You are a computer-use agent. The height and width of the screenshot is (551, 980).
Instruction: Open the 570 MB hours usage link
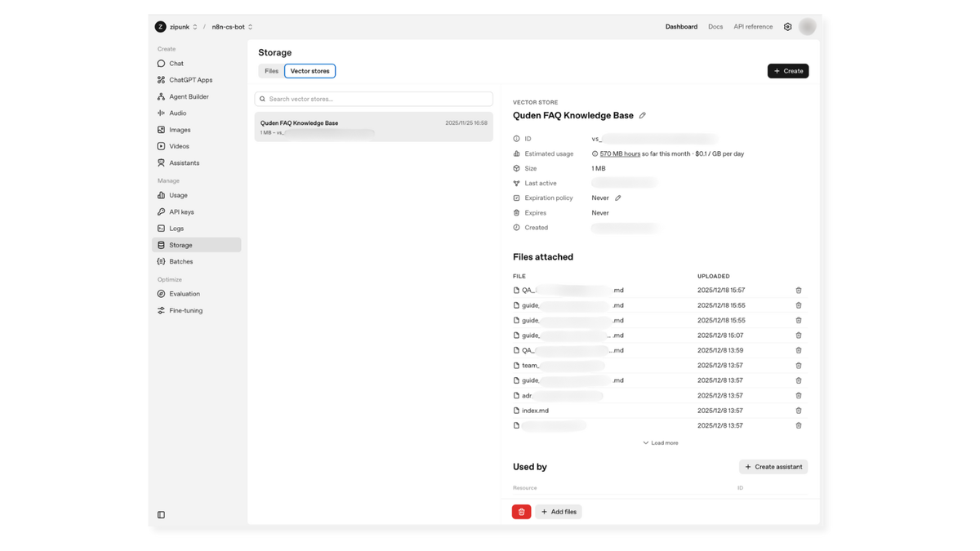620,154
